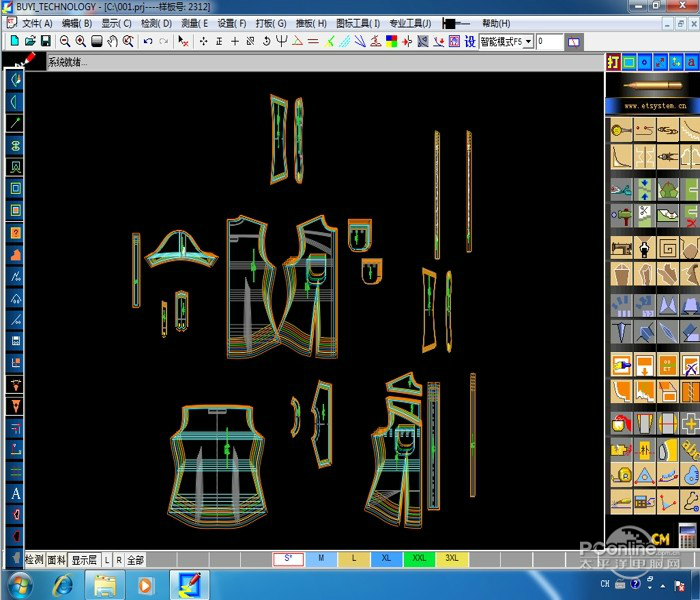Open the calculator icon at bottom right
700x600 pixels.
pyautogui.click(x=688, y=535)
